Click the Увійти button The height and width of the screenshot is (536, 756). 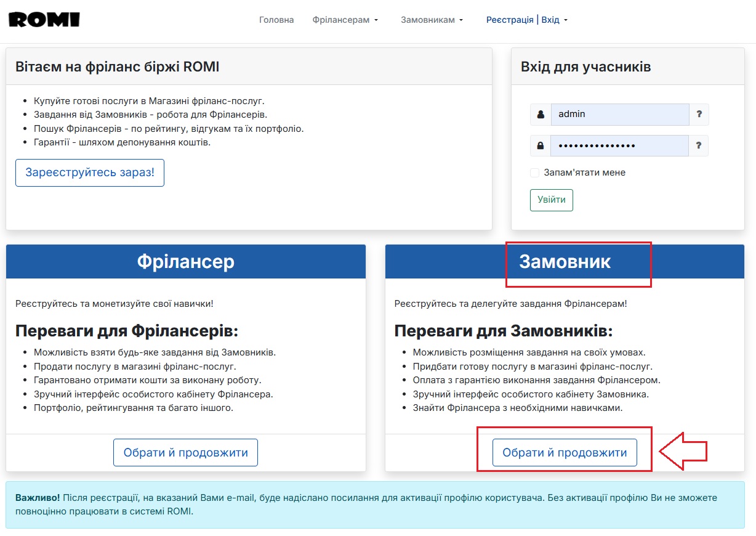551,200
